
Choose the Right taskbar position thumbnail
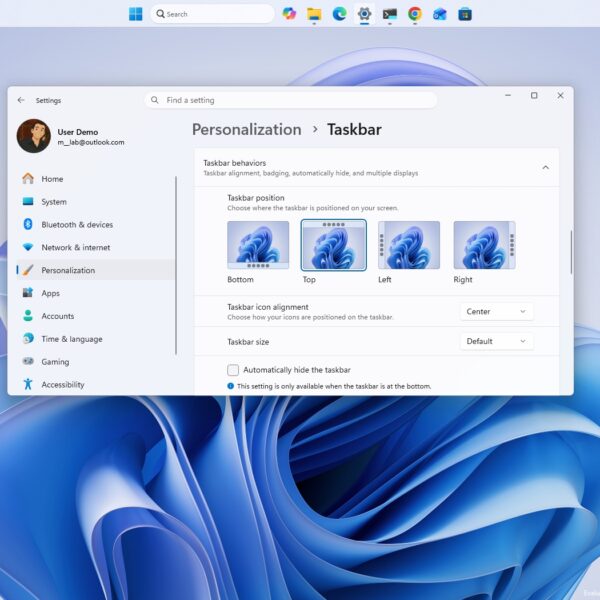484,245
